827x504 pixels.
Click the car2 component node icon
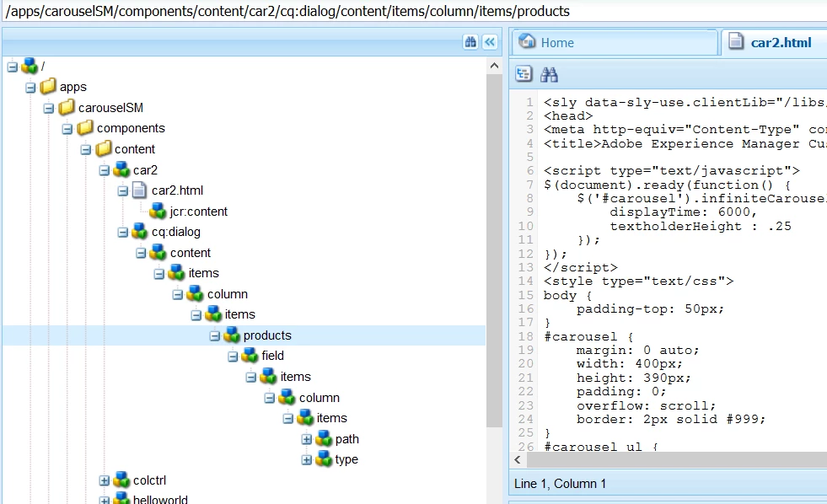tap(122, 169)
